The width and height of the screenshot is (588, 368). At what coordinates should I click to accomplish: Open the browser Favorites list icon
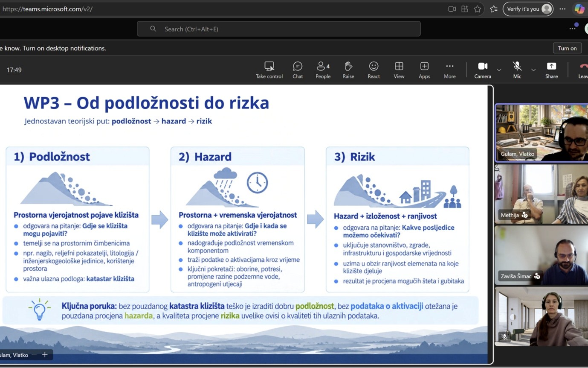coord(494,9)
